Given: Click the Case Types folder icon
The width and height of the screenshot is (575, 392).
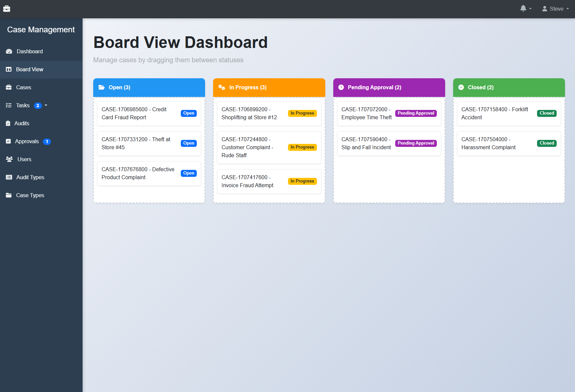Looking at the screenshot, I should [x=9, y=195].
